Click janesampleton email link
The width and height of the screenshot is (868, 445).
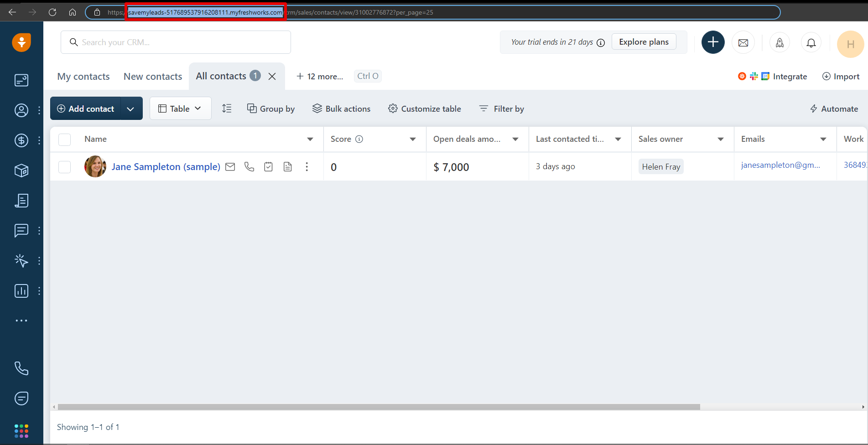pos(780,165)
